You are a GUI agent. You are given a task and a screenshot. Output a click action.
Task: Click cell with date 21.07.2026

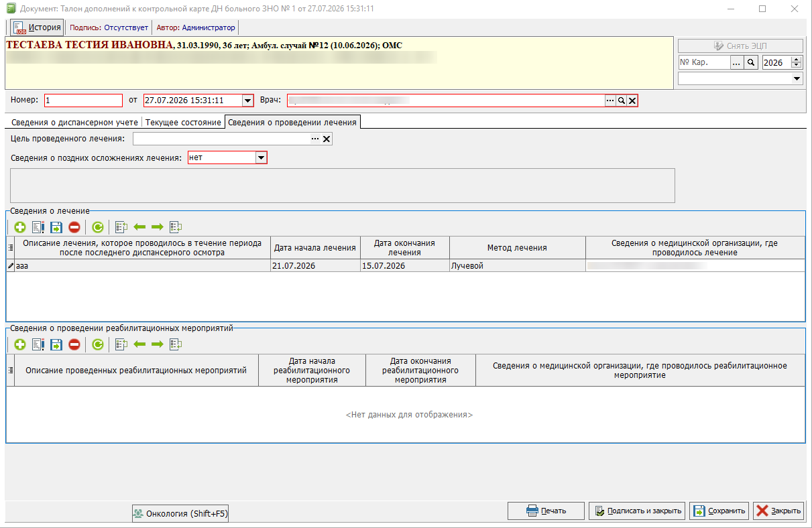(x=315, y=266)
